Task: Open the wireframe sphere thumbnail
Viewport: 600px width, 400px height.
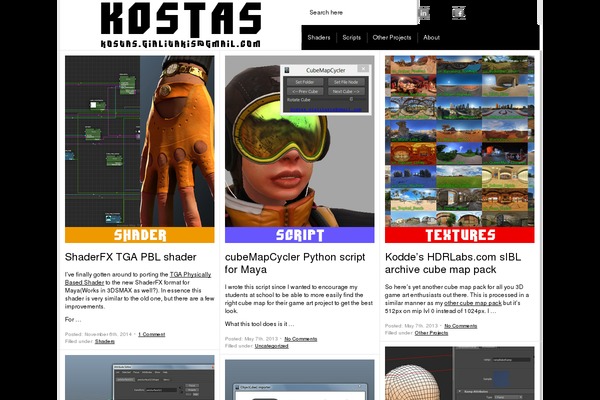Action: 460,373
